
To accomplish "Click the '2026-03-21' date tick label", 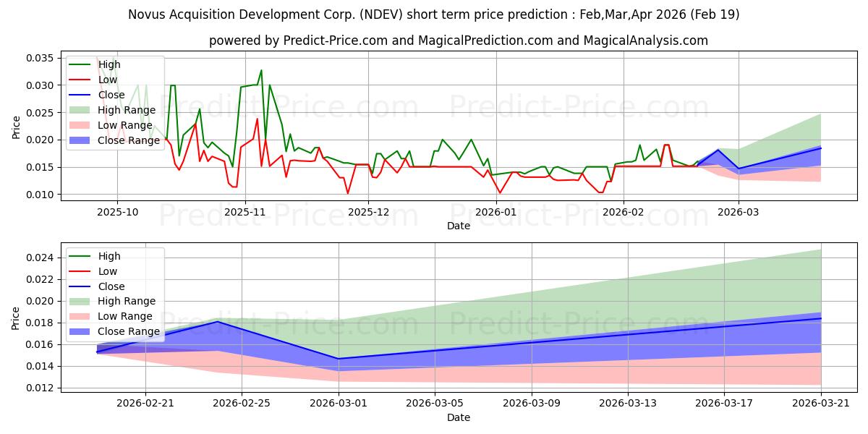I will 821,404.
